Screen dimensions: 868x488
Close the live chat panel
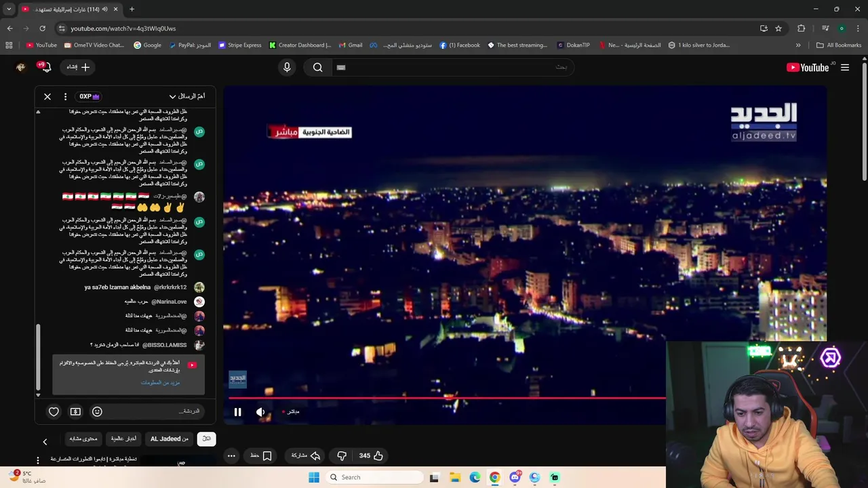point(47,96)
